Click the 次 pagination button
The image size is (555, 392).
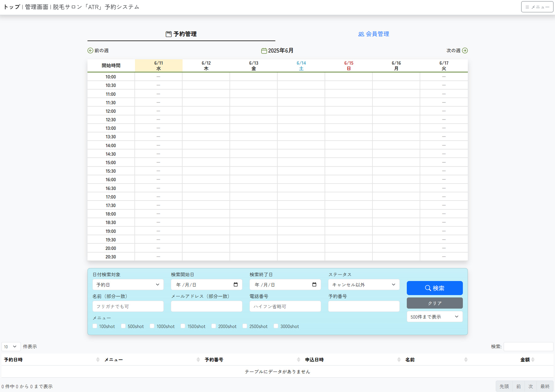click(x=531, y=386)
